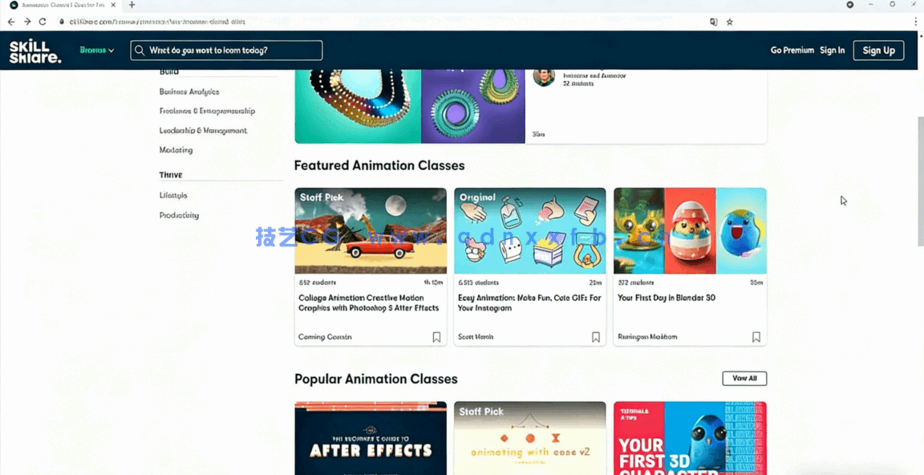Reload the page with the refresh icon
Screen dimensions: 924x475
click(42, 21)
